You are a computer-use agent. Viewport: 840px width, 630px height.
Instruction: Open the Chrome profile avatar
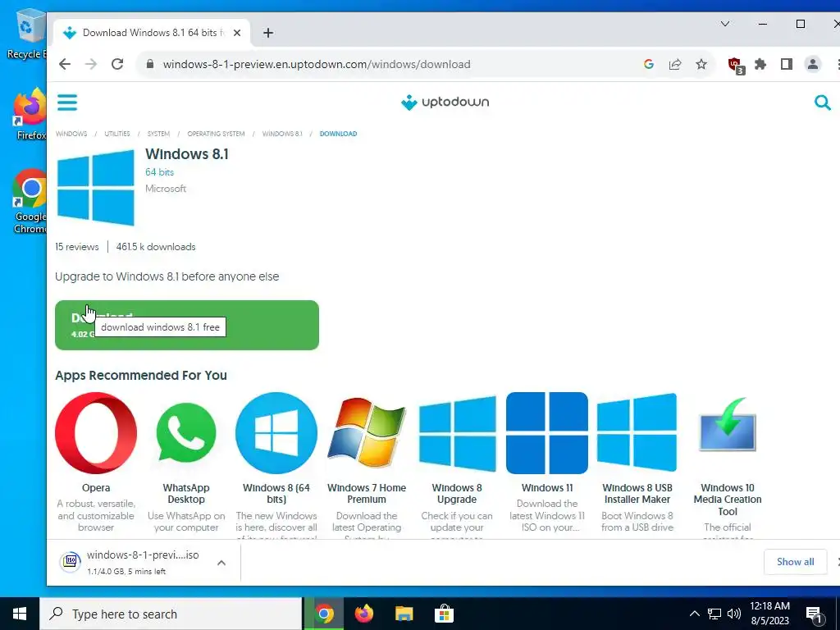click(813, 64)
